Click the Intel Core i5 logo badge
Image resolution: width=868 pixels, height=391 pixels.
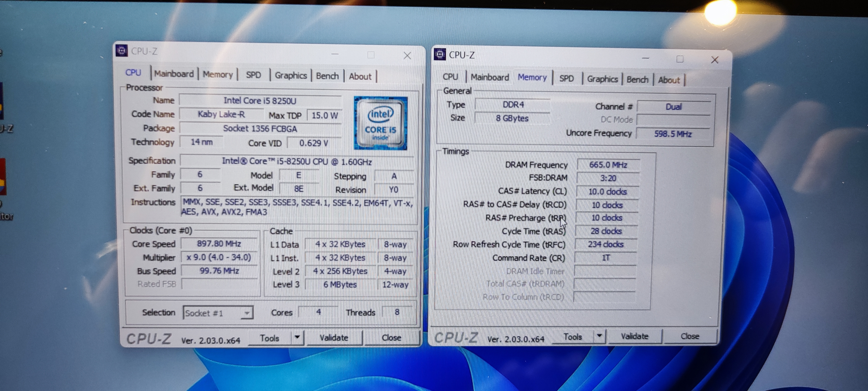(380, 123)
